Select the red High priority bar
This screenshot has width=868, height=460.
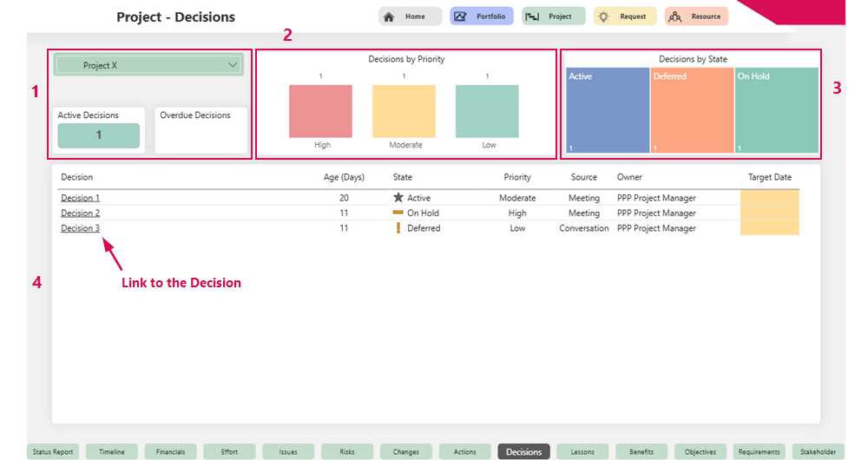coord(320,111)
